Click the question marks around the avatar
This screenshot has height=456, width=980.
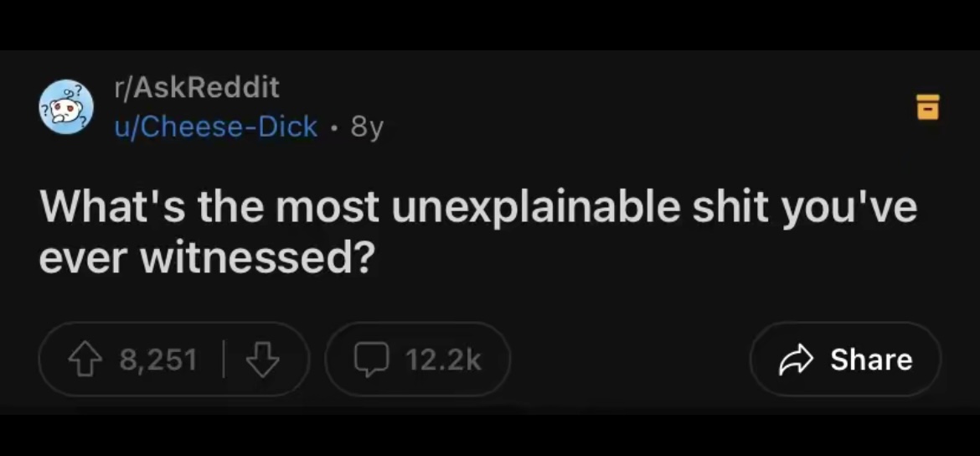point(65,107)
